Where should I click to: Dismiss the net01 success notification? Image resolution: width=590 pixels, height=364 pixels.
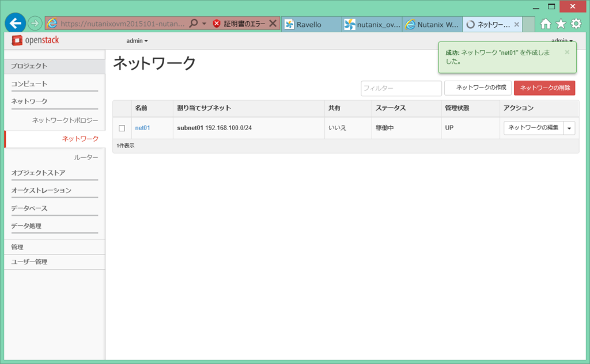point(567,52)
